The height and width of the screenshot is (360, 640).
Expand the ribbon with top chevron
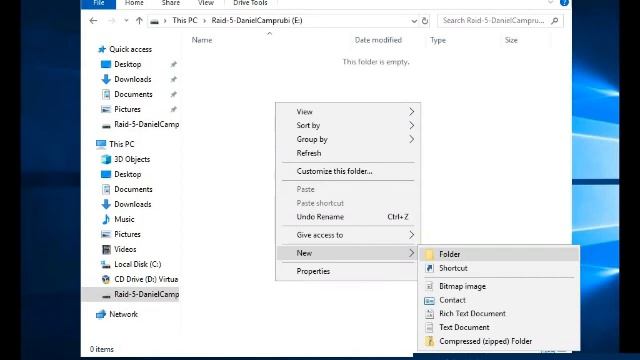[551, 3]
